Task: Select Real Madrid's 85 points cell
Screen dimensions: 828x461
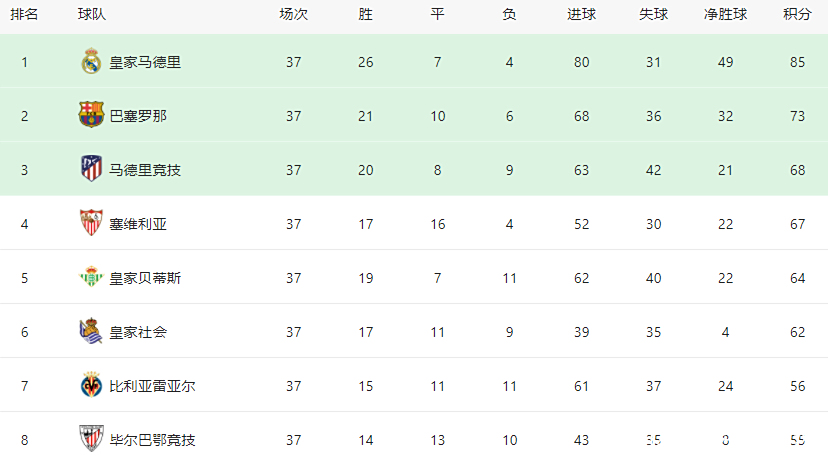Action: pyautogui.click(x=797, y=62)
